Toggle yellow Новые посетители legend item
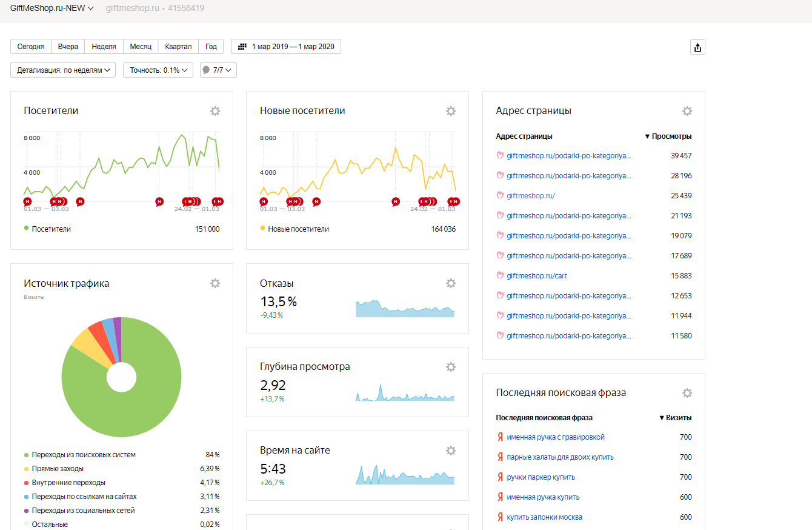The width and height of the screenshot is (812, 530). coord(295,229)
